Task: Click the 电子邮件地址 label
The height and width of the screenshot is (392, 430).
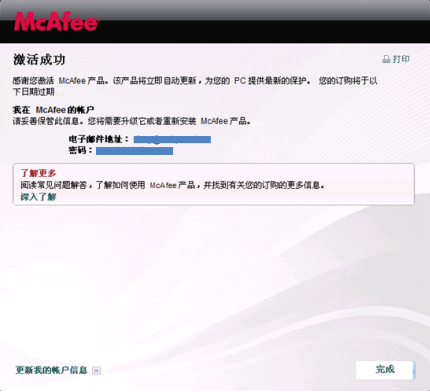Action: [x=98, y=139]
